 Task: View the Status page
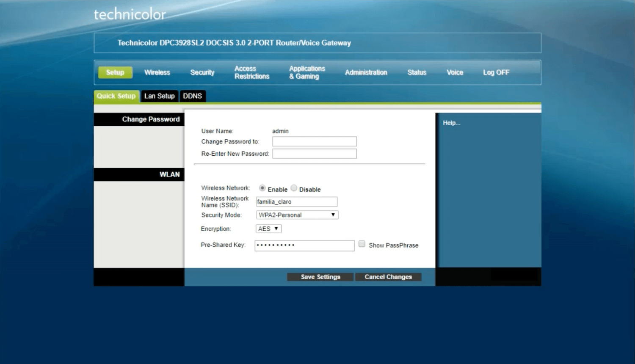click(417, 72)
